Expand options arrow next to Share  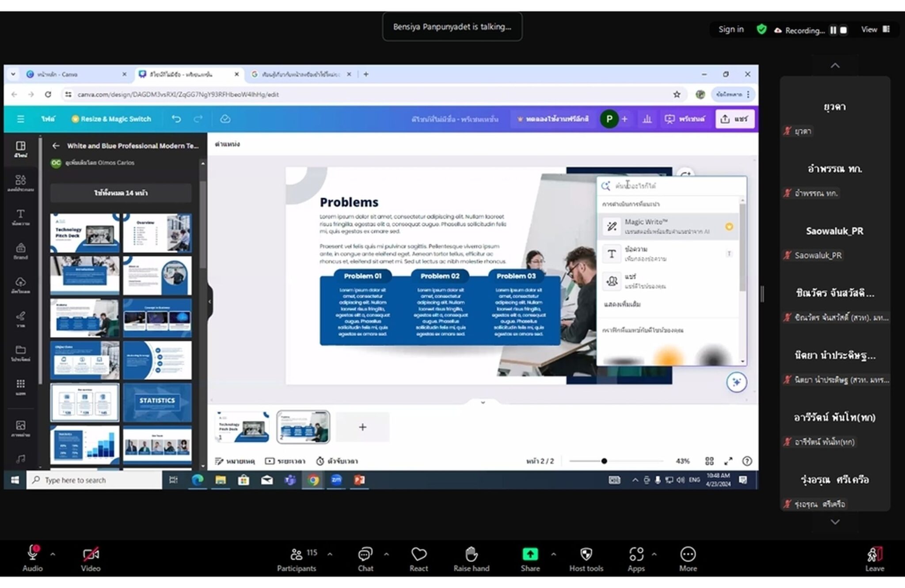point(553,554)
